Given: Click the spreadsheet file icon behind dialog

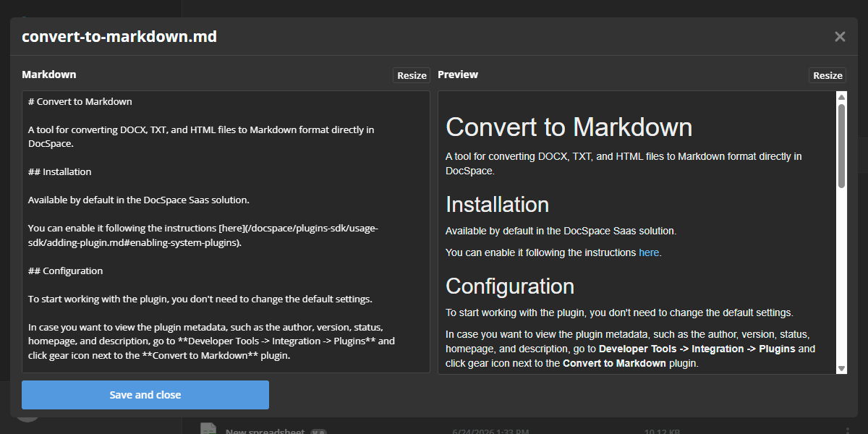Looking at the screenshot, I should pos(208,429).
